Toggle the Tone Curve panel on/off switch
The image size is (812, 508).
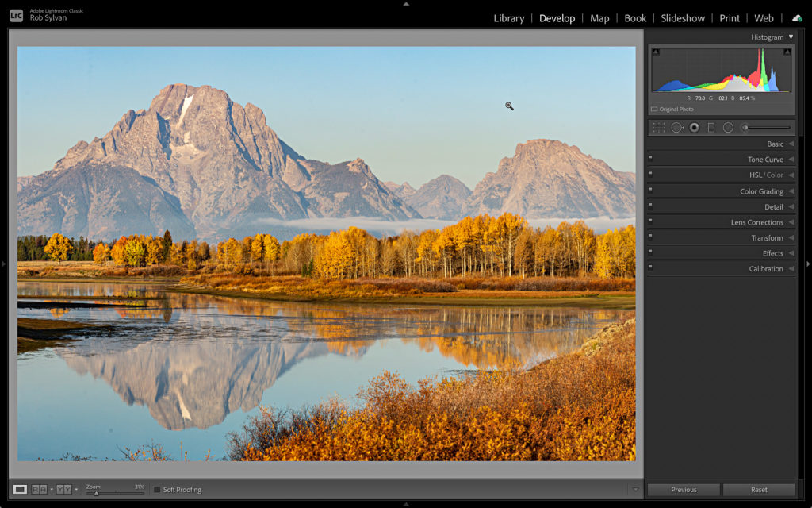tap(650, 159)
